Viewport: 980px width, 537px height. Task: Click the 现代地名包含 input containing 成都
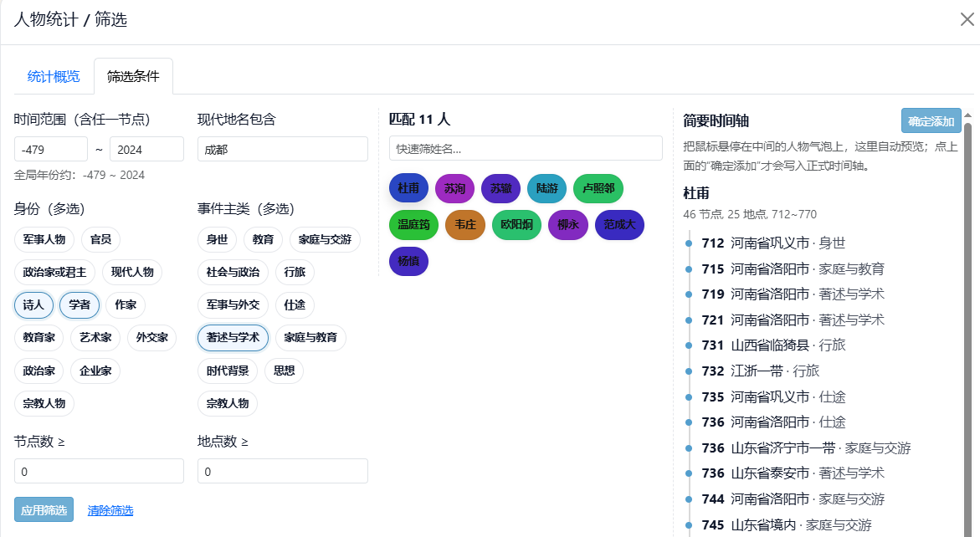282,149
